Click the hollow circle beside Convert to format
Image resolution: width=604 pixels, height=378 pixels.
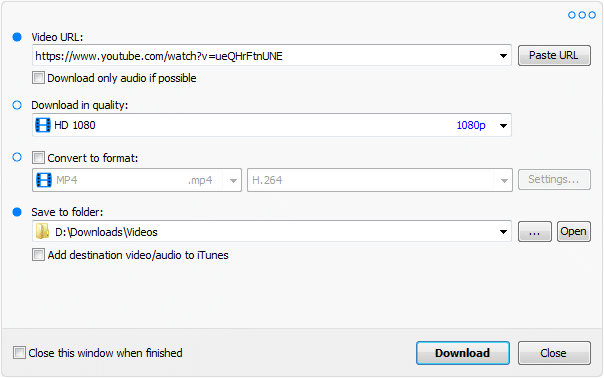click(x=17, y=157)
